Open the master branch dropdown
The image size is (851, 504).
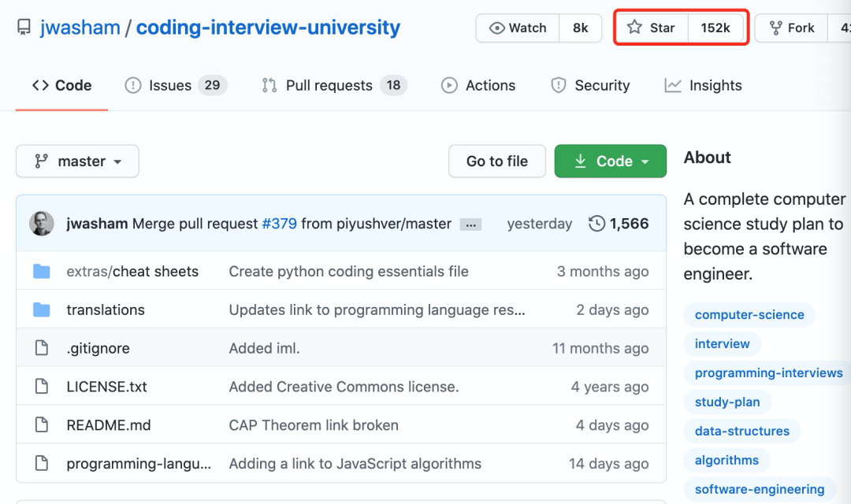pyautogui.click(x=77, y=161)
